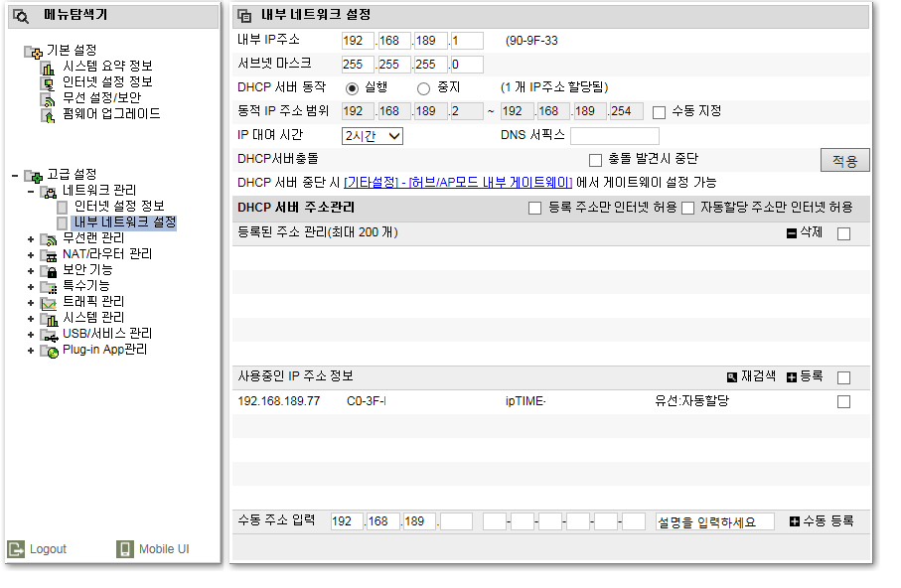Expand the NAT/라우터 관리 node

[31, 255]
